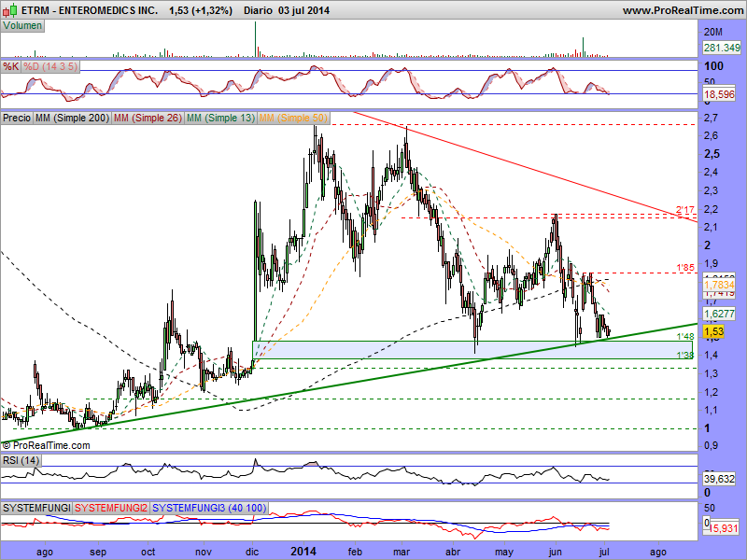Viewport: 747px width, 560px height.
Task: Select the yellow current price tag 1,53
Action: tap(713, 331)
